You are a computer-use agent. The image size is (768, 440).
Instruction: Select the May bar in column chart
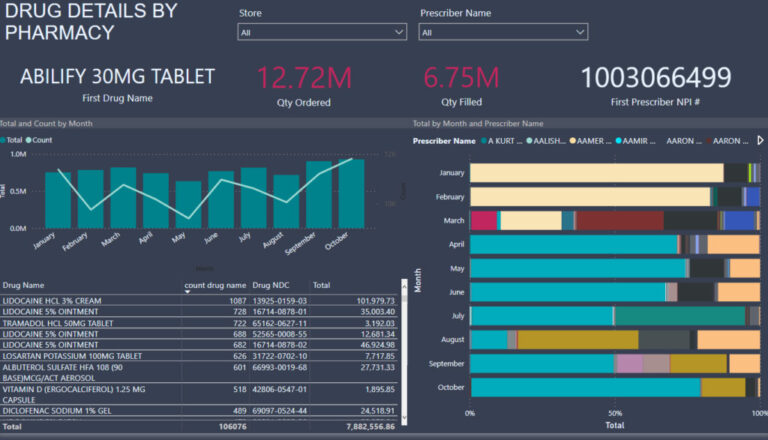coord(188,204)
